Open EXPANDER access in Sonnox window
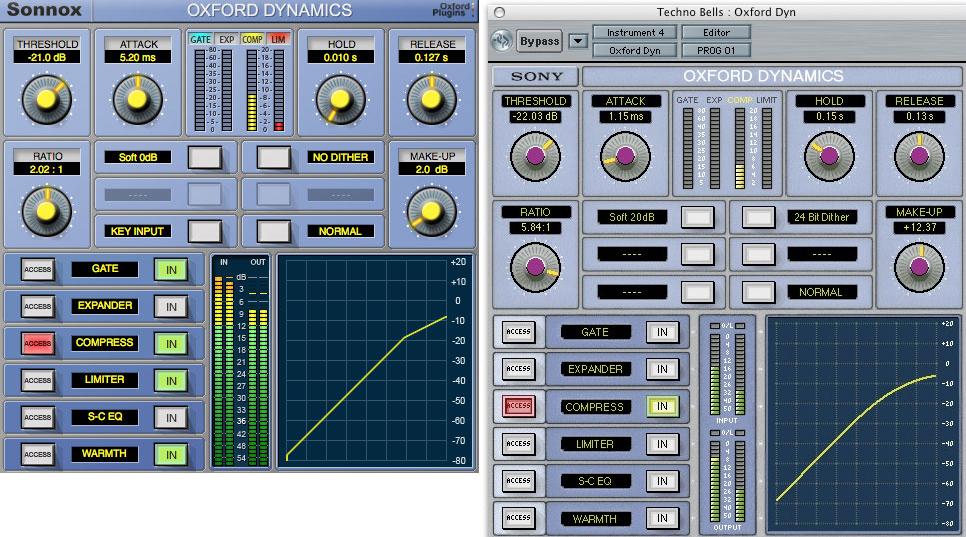This screenshot has width=966, height=537. click(38, 307)
